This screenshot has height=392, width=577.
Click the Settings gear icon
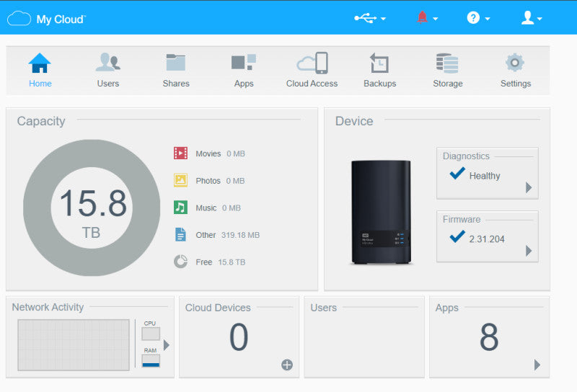point(515,63)
